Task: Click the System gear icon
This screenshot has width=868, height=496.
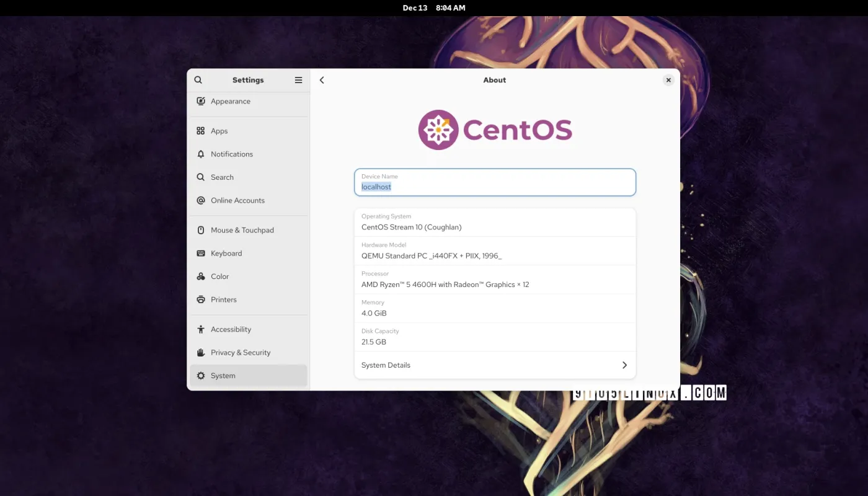Action: coord(200,376)
